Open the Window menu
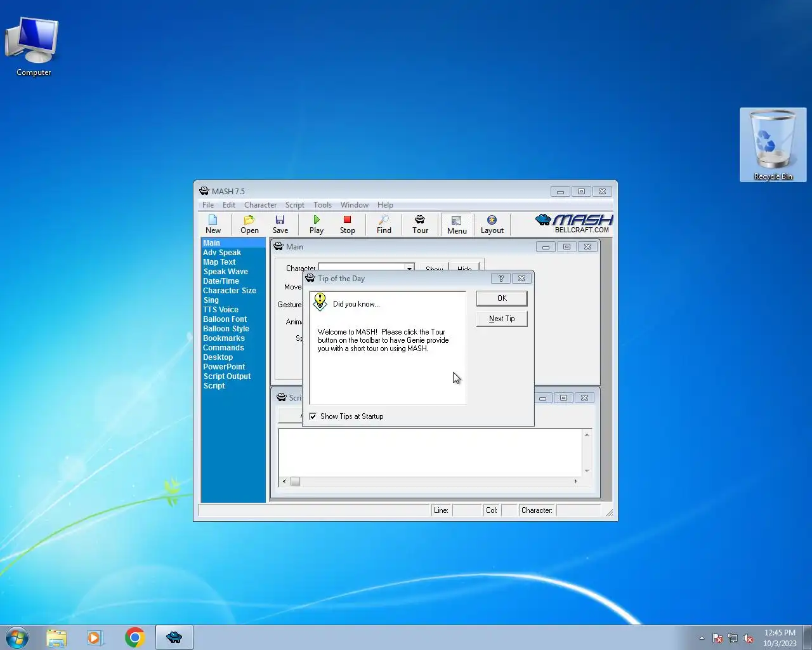This screenshot has width=812, height=650. pos(354,205)
